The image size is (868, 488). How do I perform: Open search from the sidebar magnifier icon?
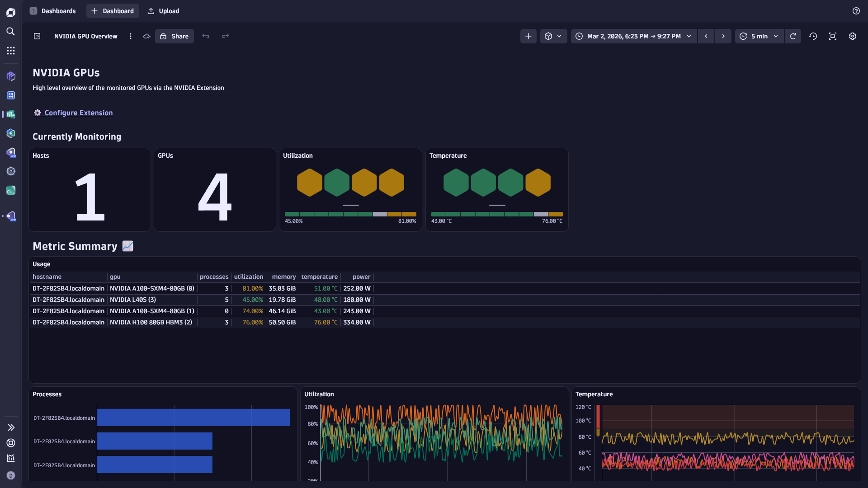[10, 32]
